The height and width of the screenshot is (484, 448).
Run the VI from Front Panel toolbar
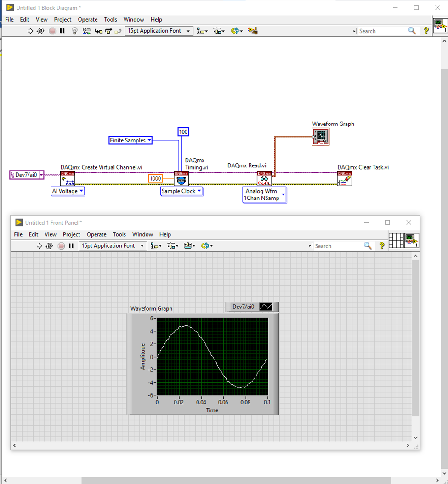pyautogui.click(x=39, y=246)
